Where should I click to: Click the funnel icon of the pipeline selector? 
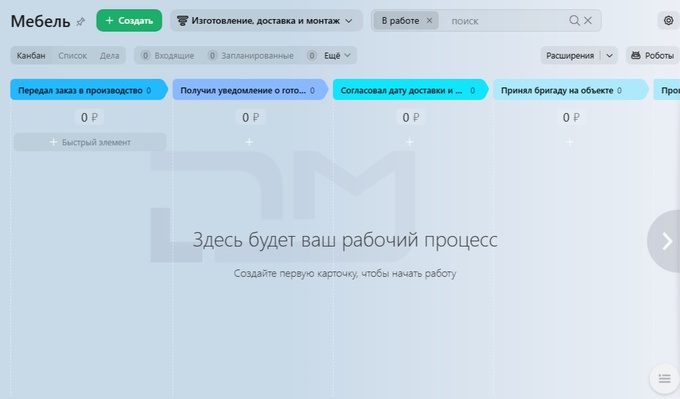[x=183, y=20]
